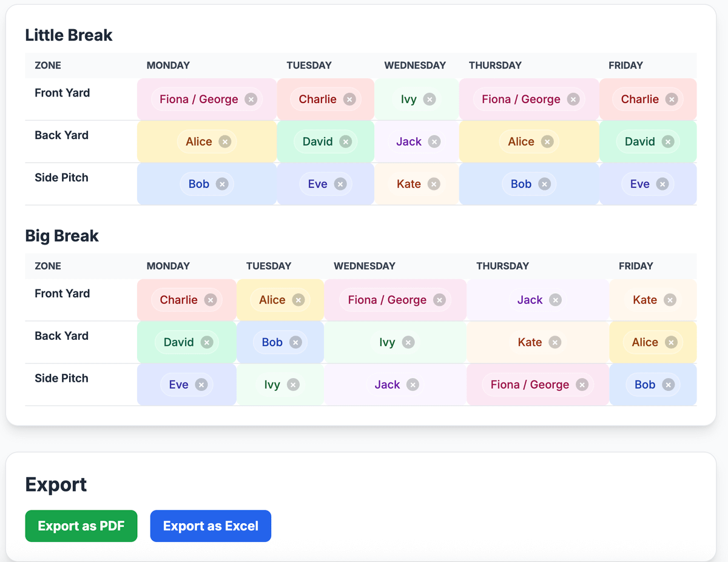Click Export as PDF button

(x=81, y=526)
